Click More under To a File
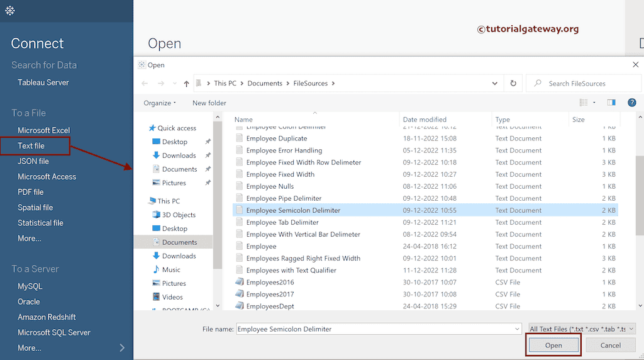Image resolution: width=644 pixels, height=360 pixels. pyautogui.click(x=29, y=239)
